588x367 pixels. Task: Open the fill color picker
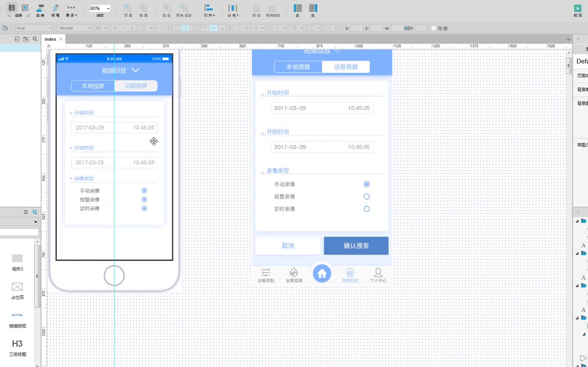[240, 28]
